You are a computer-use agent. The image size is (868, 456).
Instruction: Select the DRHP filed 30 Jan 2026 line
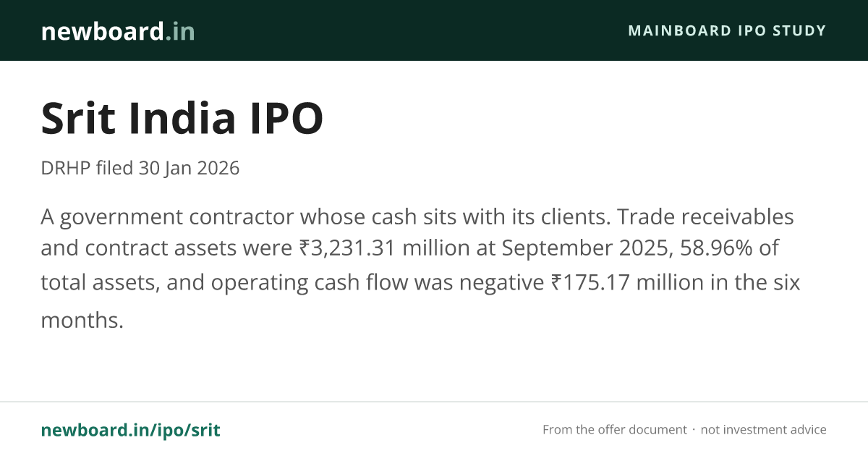click(x=140, y=169)
